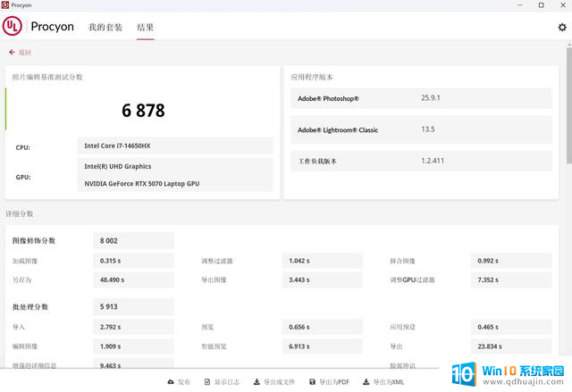The width and height of the screenshot is (572, 392).
Task: Click the overall score 6 878
Action: (143, 111)
